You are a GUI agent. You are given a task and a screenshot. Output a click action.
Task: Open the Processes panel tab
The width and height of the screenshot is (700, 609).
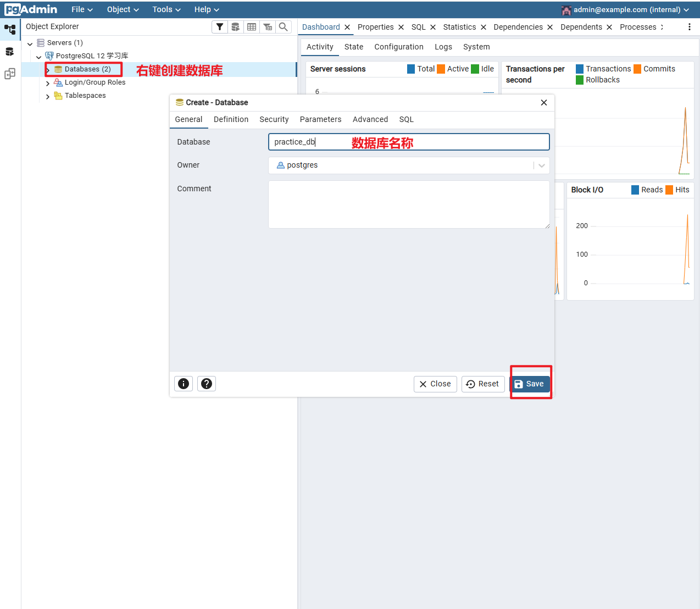point(638,27)
